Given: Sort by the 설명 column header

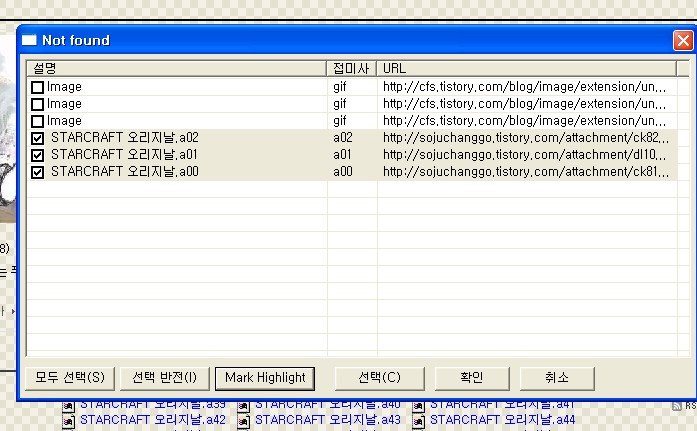Looking at the screenshot, I should pos(177,68).
